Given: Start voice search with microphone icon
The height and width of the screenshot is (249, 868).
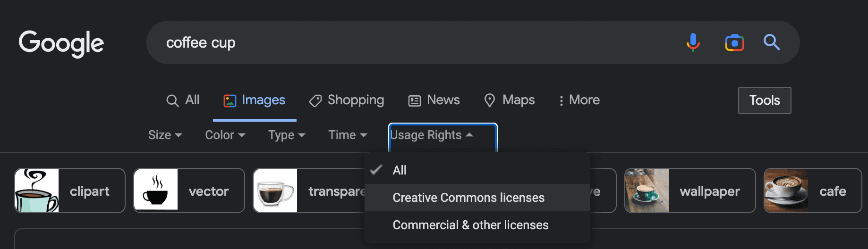Looking at the screenshot, I should click(693, 42).
